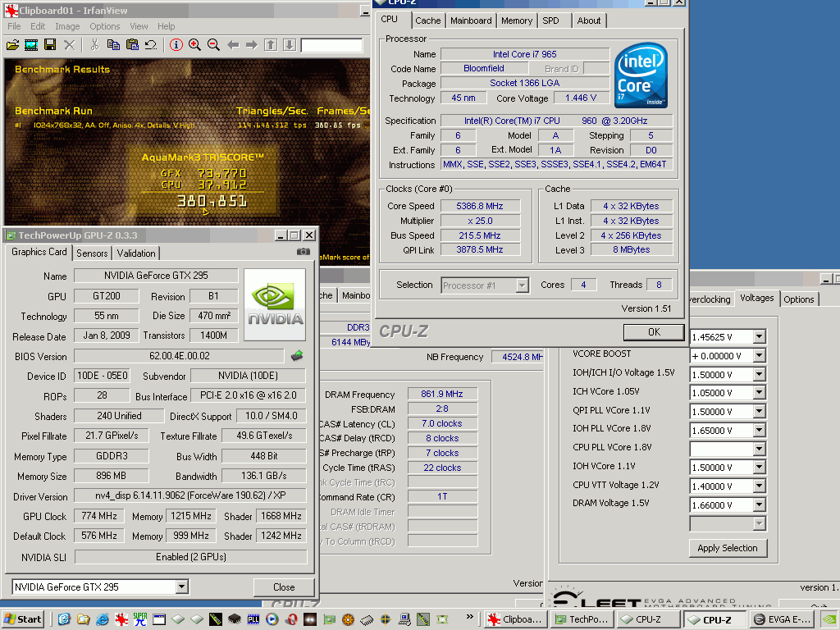This screenshot has height=630, width=840.
Task: Open the Image menu in IrfanView
Action: [x=67, y=26]
